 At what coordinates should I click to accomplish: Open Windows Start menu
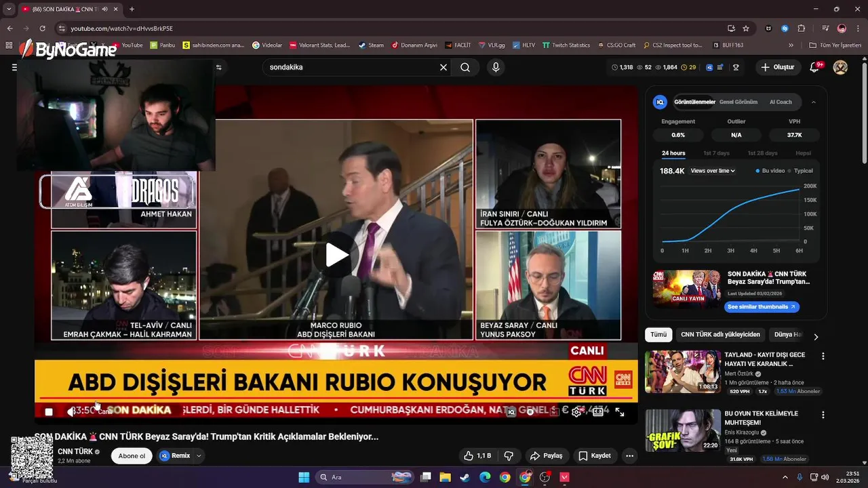(x=304, y=477)
